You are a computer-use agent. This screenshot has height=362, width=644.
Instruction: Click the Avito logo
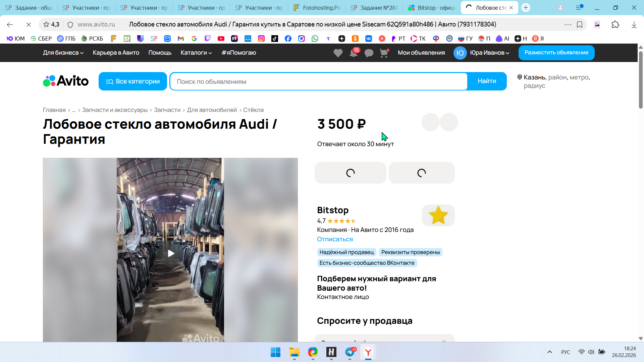click(x=66, y=81)
